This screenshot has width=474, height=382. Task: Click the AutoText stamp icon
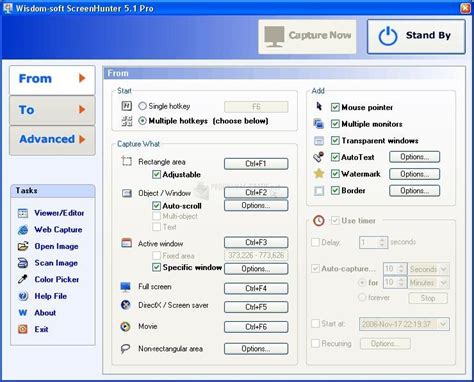point(319,157)
